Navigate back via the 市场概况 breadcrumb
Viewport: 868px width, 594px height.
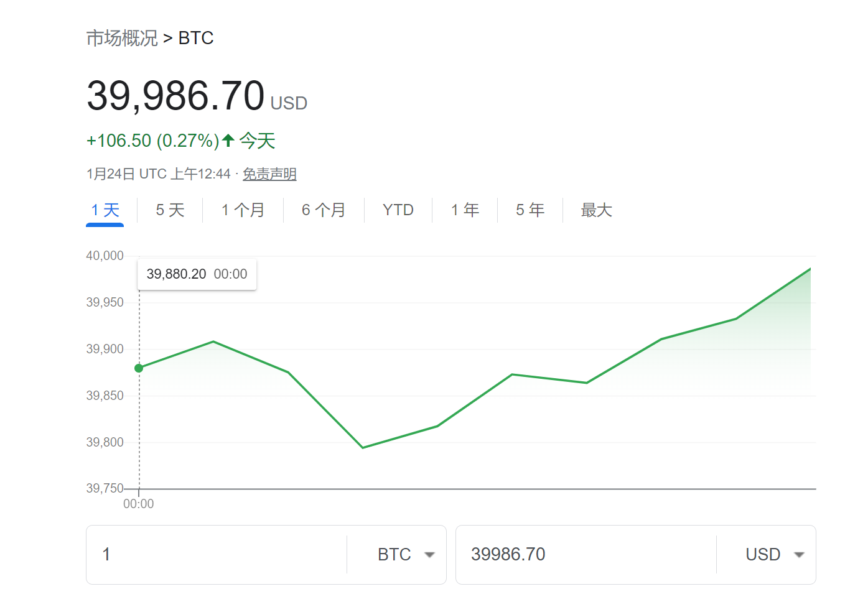122,38
